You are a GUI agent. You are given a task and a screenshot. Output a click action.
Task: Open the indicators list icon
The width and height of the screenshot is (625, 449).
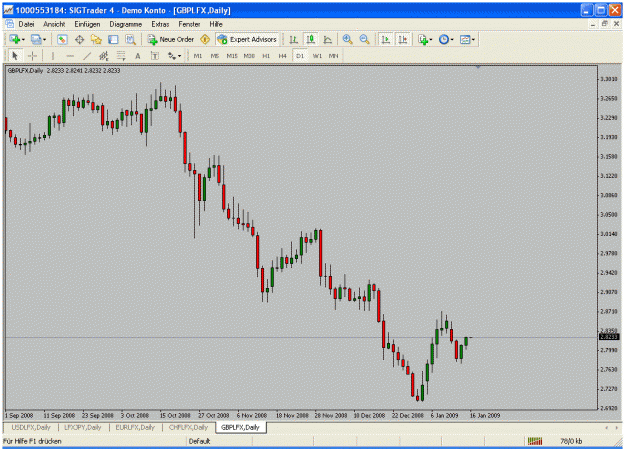(423, 39)
